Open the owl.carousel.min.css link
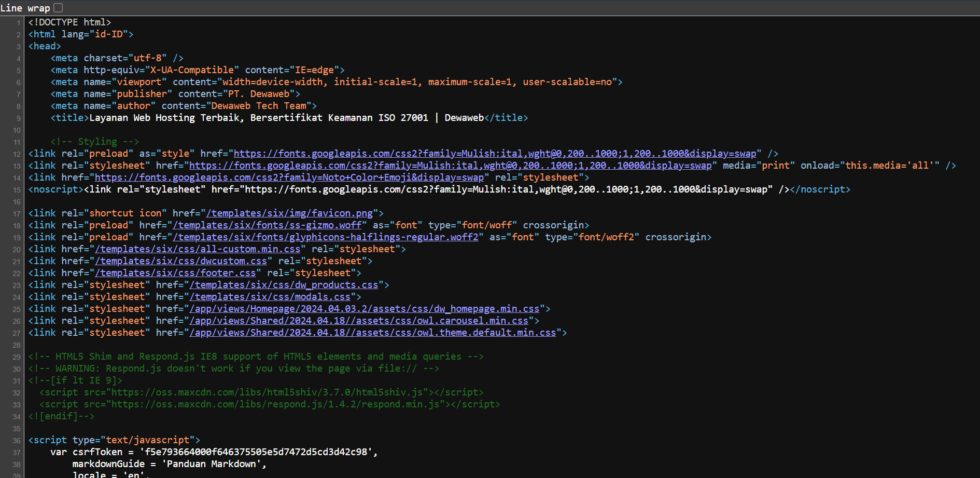 (x=359, y=321)
